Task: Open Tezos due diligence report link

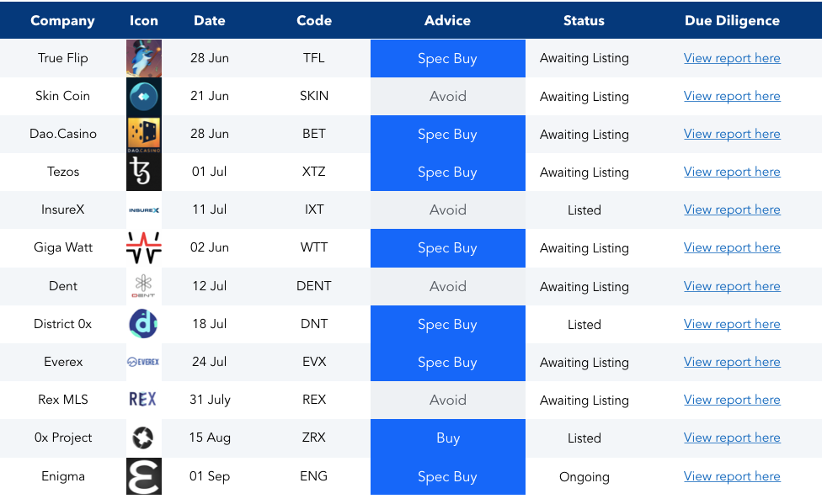Action: [732, 172]
